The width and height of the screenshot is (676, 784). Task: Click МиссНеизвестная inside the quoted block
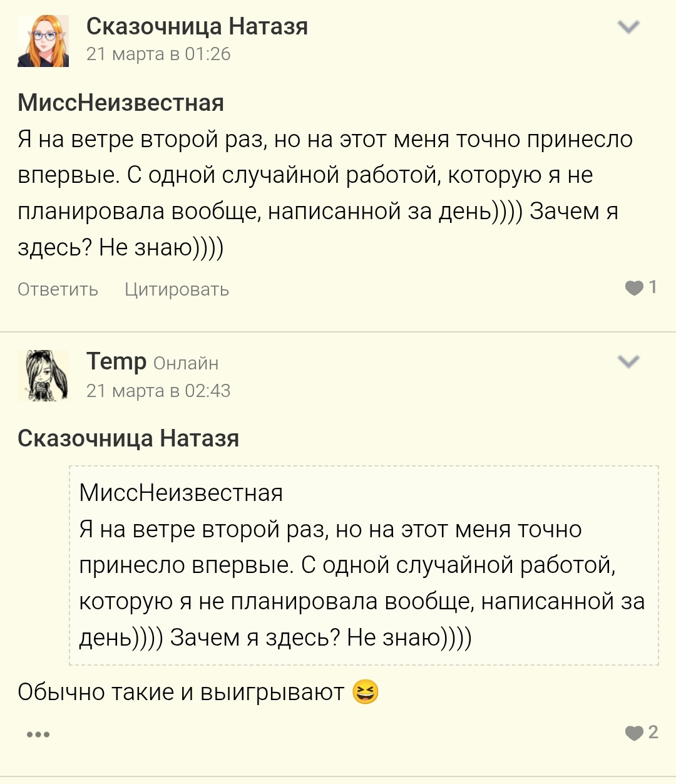click(181, 493)
